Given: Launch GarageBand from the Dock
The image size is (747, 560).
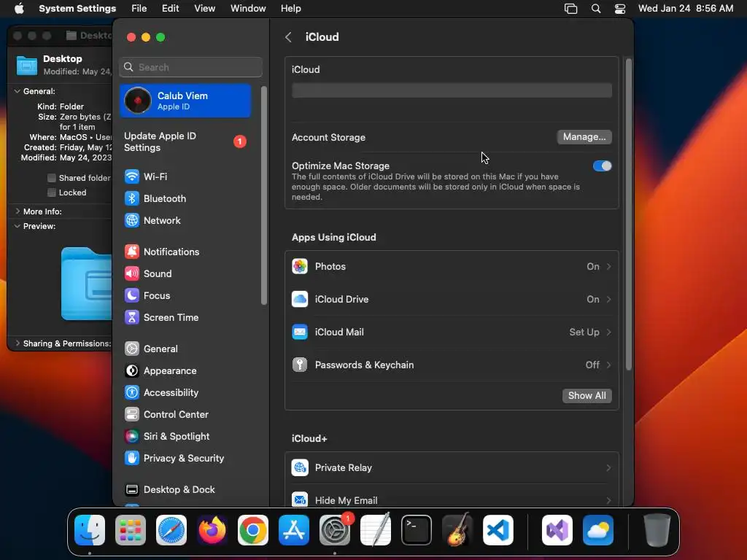Looking at the screenshot, I should pos(457,530).
